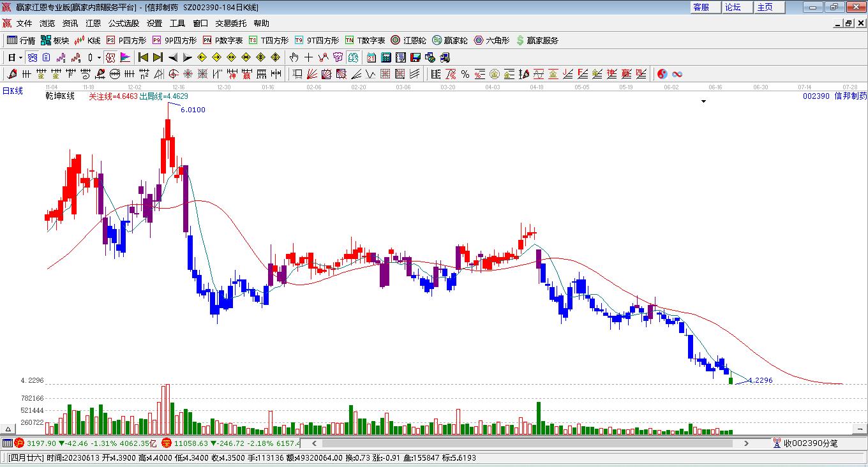The width and height of the screenshot is (868, 467).
Task: Open the 板块 sector view
Action: pos(55,40)
